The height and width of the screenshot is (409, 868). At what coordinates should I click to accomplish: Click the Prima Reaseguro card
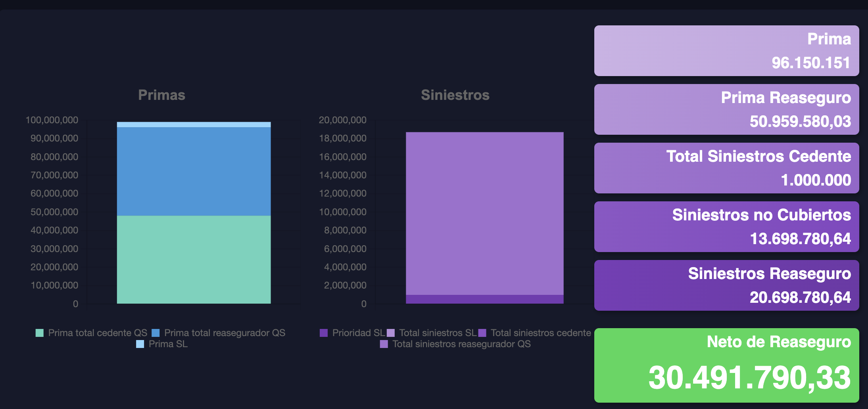pos(727,109)
